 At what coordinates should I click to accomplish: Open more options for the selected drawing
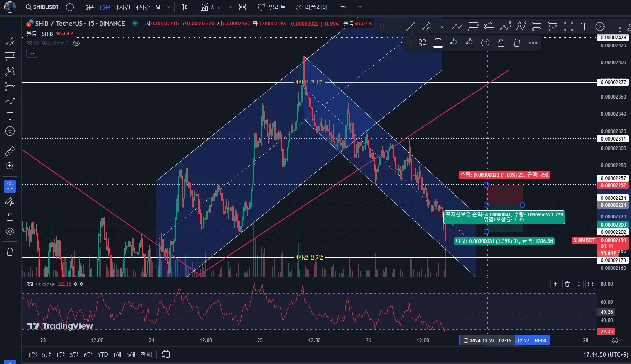coord(533,43)
